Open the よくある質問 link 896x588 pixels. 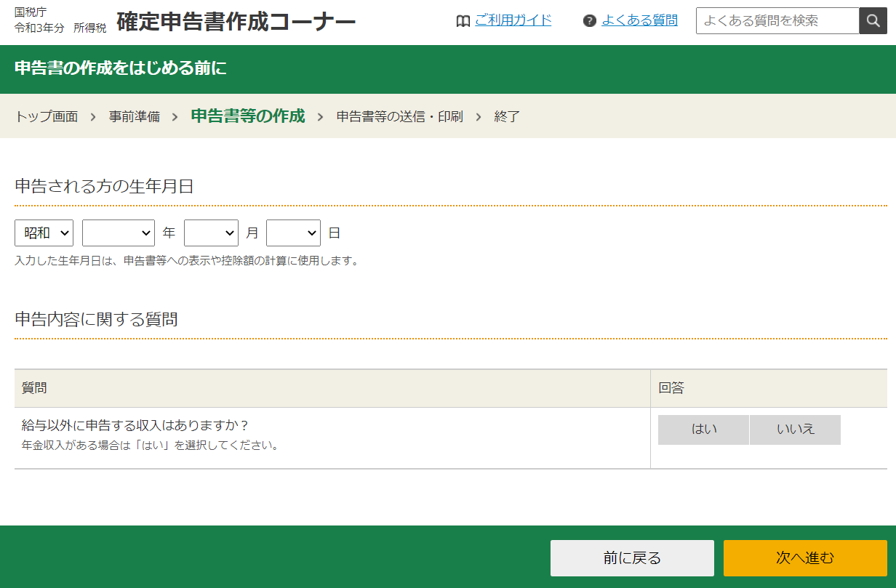639,20
